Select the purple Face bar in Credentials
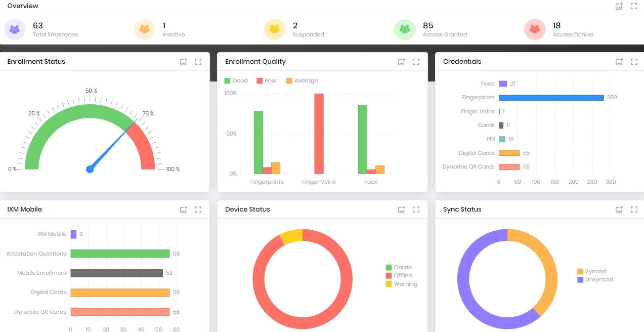Image resolution: width=644 pixels, height=332 pixels. [x=503, y=84]
